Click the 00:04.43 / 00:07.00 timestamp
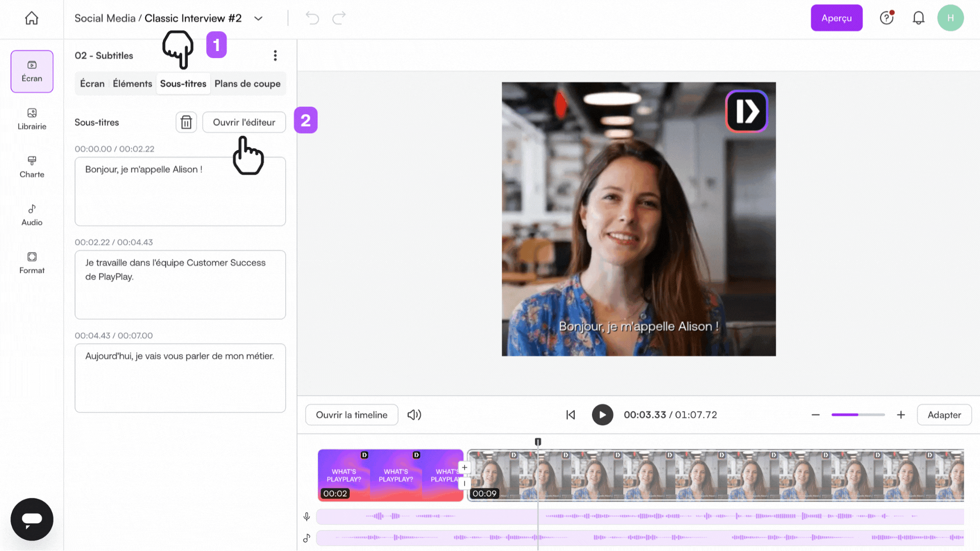 (114, 336)
